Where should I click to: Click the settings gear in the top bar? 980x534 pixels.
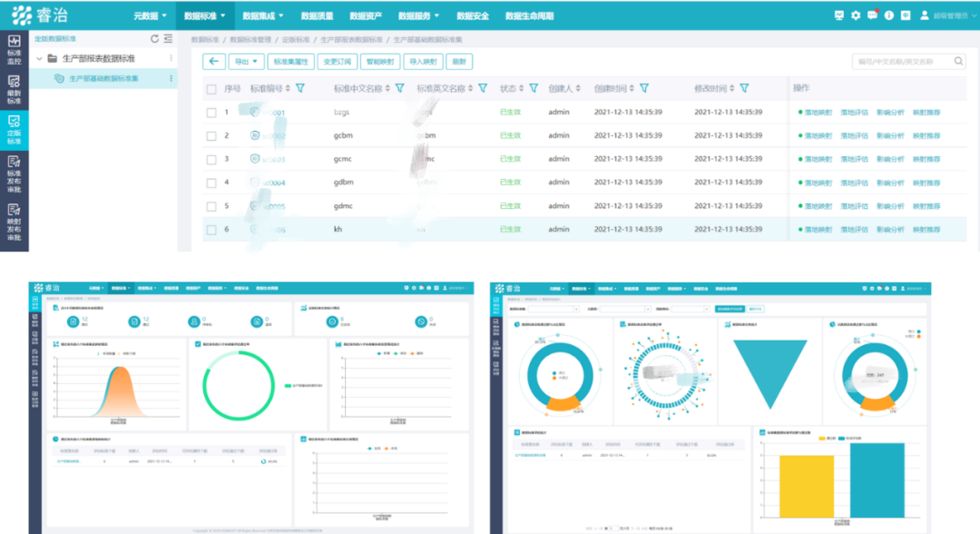(855, 15)
